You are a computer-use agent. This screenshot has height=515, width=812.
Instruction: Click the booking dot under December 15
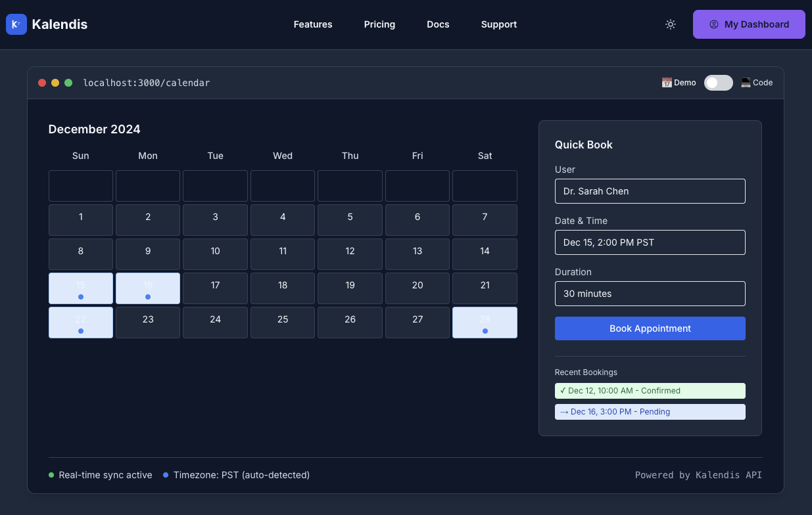coord(80,297)
